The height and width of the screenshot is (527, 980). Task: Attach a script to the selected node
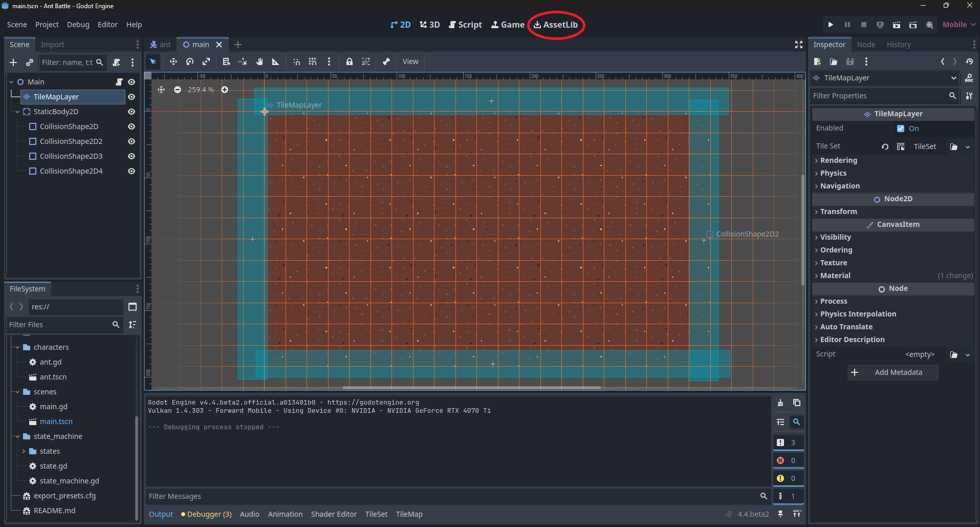click(x=117, y=62)
